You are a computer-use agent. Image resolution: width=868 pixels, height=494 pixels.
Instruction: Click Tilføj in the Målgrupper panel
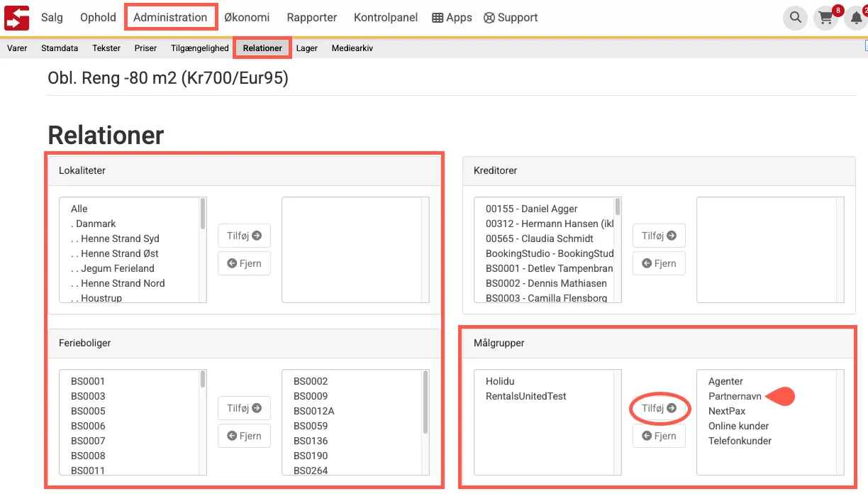pos(659,408)
